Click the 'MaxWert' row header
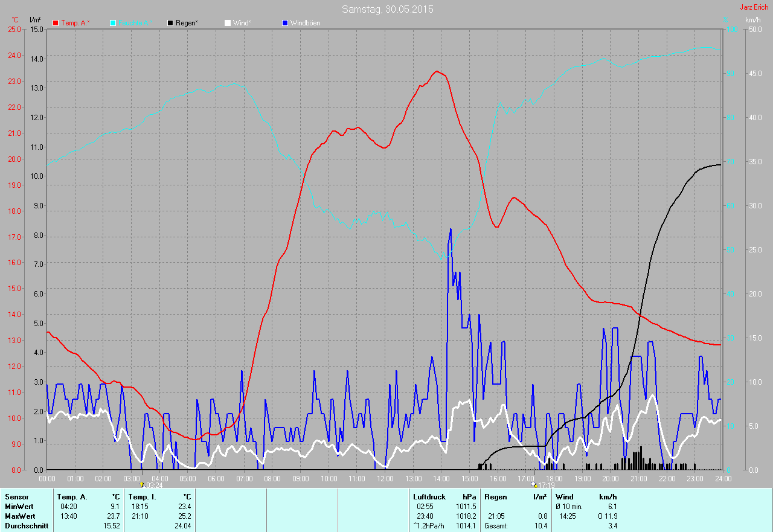Screen dimensions: 773x532 coord(20,516)
